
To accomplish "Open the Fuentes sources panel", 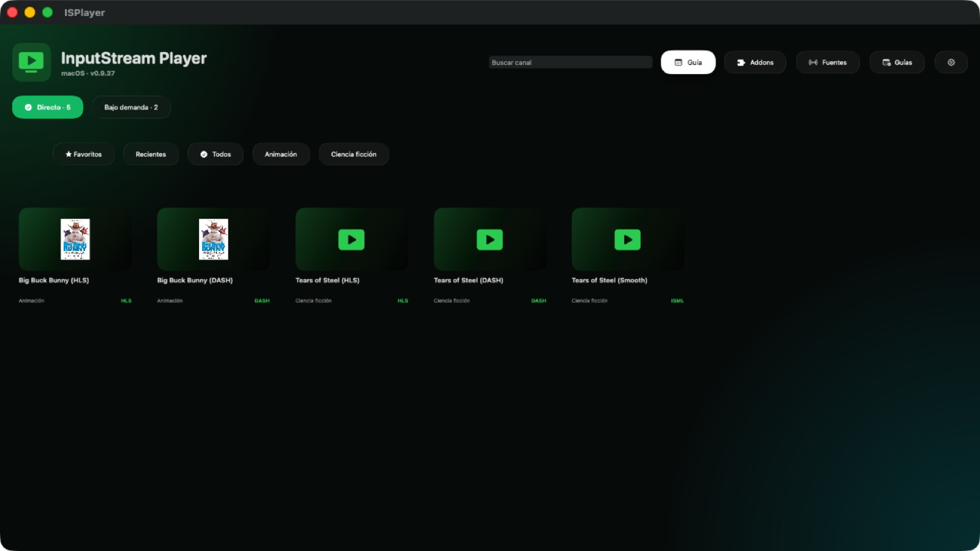I will point(828,62).
